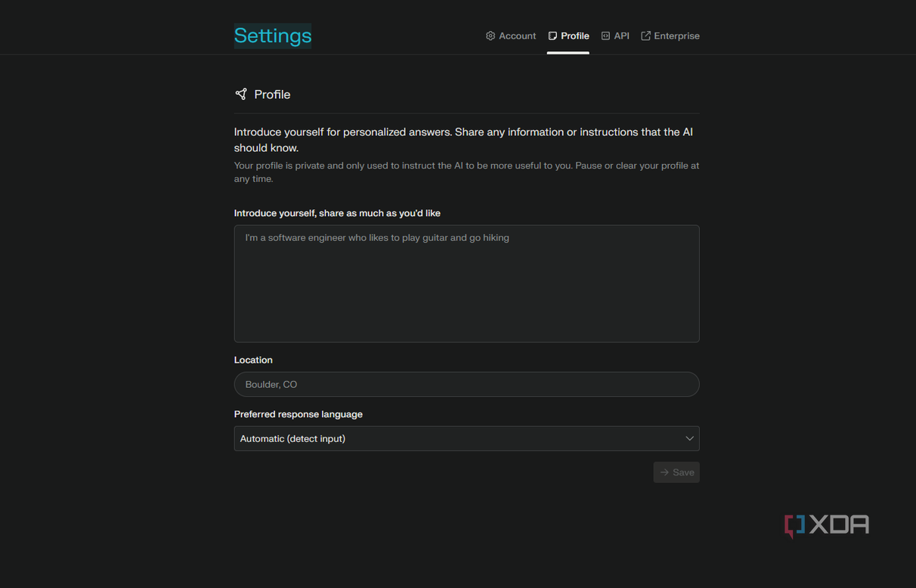Click the Save button
The height and width of the screenshot is (588, 916).
point(676,472)
